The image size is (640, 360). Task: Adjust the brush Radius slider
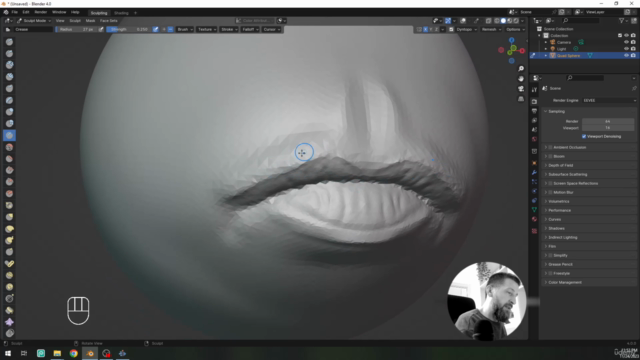[x=76, y=29]
